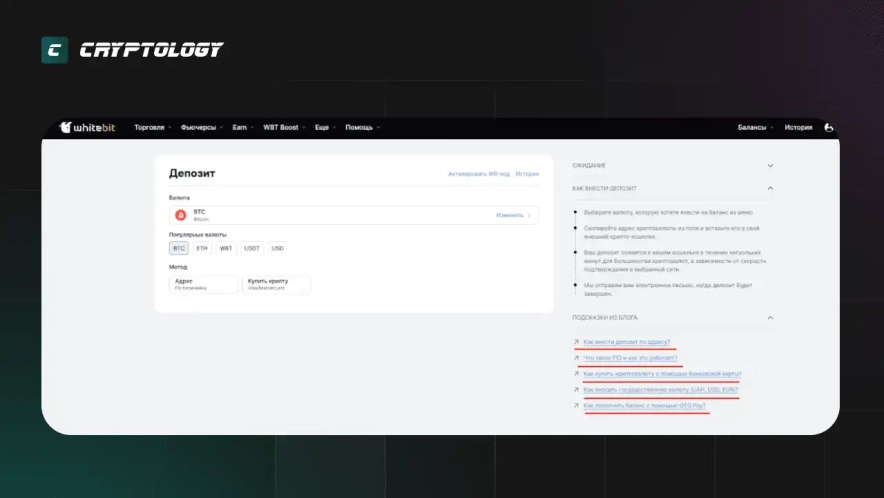Click the arrow icon beside the GEO Pay link
The height and width of the screenshot is (498, 884).
point(576,406)
